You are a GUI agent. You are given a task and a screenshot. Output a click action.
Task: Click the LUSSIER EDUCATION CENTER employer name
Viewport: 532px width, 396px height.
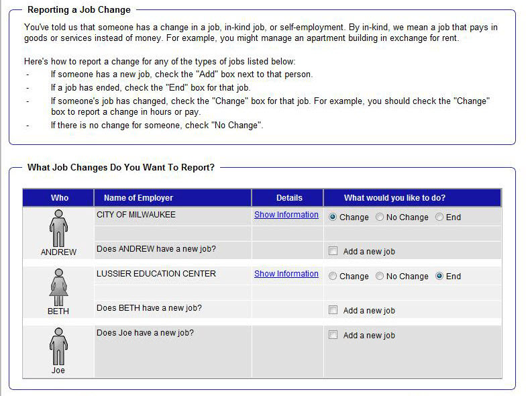coord(156,274)
